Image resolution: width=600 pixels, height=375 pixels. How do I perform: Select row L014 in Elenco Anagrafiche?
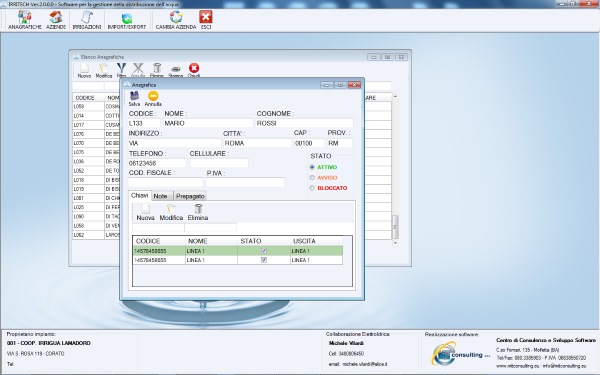click(x=88, y=116)
